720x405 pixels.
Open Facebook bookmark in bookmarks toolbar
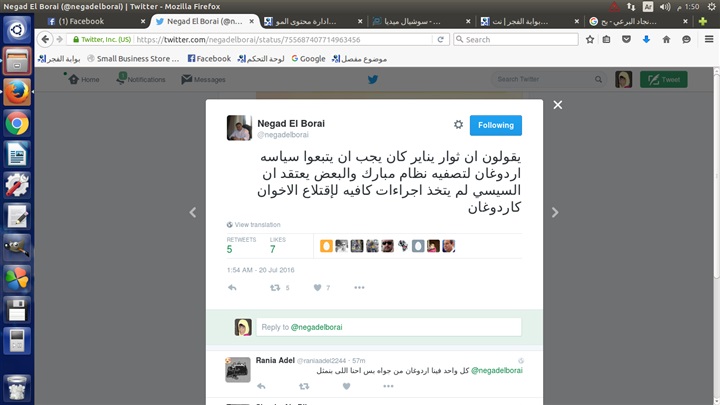click(209, 59)
